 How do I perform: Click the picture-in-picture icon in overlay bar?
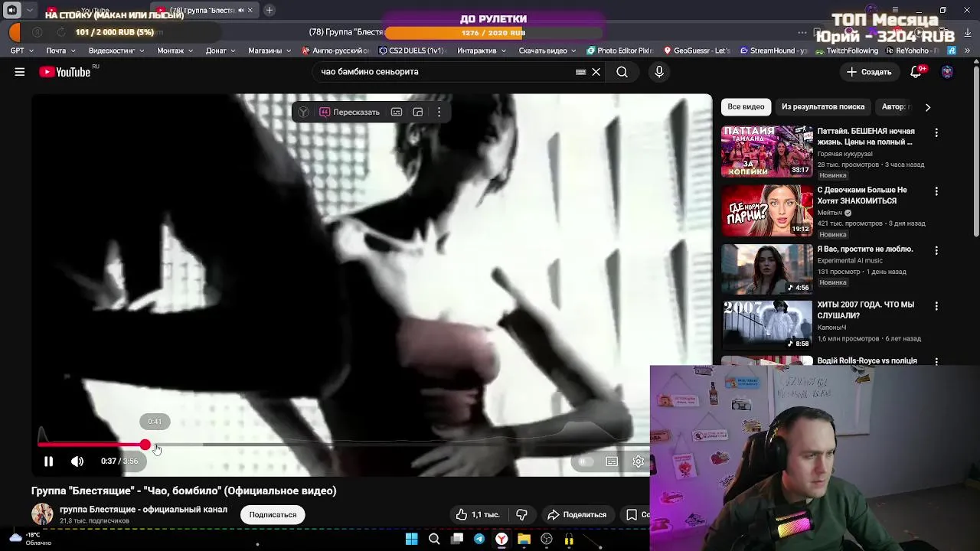pos(418,112)
